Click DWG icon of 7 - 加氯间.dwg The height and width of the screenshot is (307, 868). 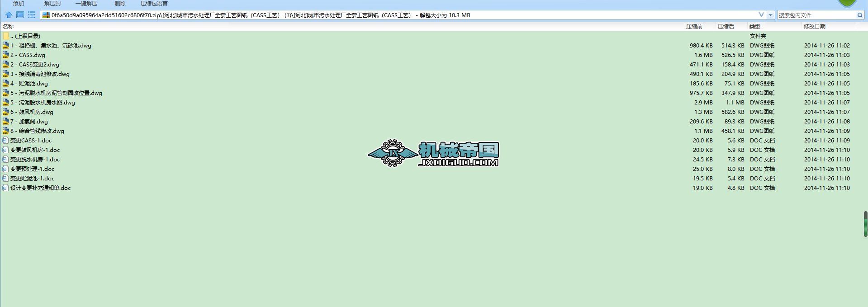pyautogui.click(x=5, y=121)
